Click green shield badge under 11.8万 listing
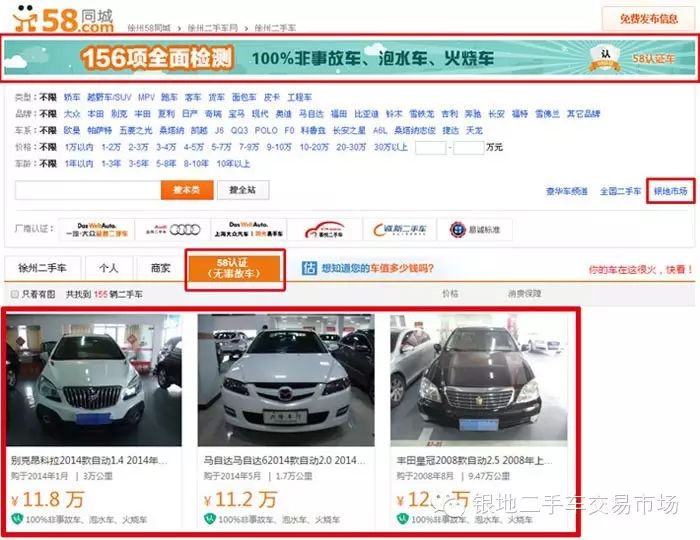Viewport: 700px width, 540px height. pos(17,519)
